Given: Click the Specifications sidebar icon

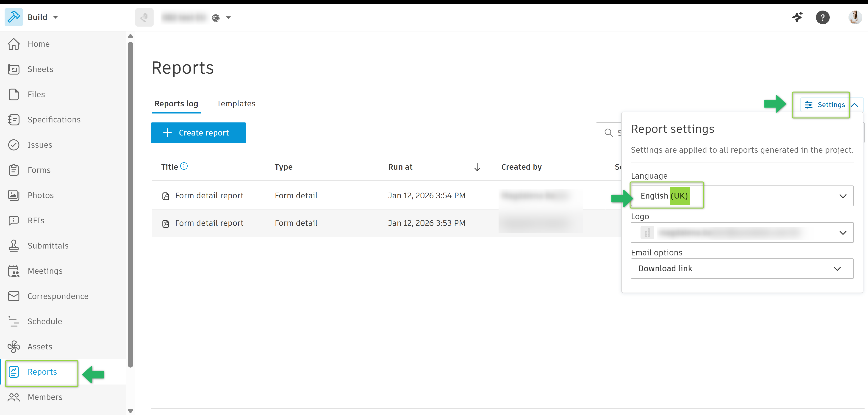Looking at the screenshot, I should [14, 120].
